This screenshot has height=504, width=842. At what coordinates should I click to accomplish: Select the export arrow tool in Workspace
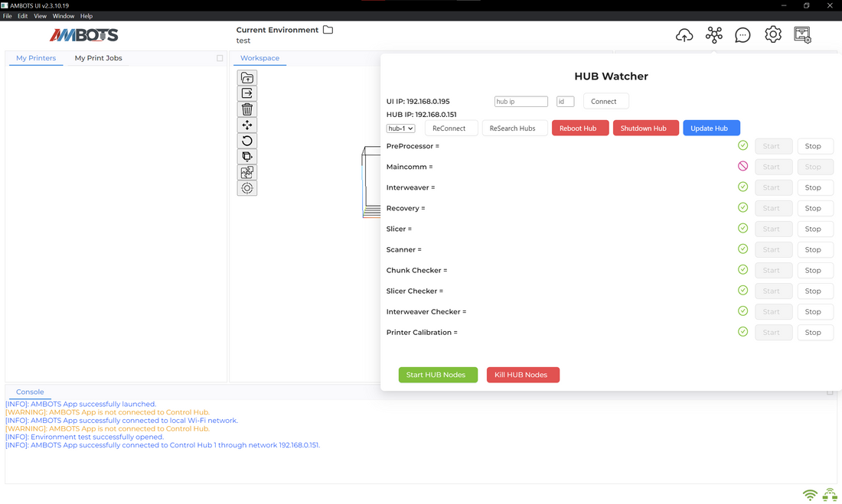click(x=247, y=93)
